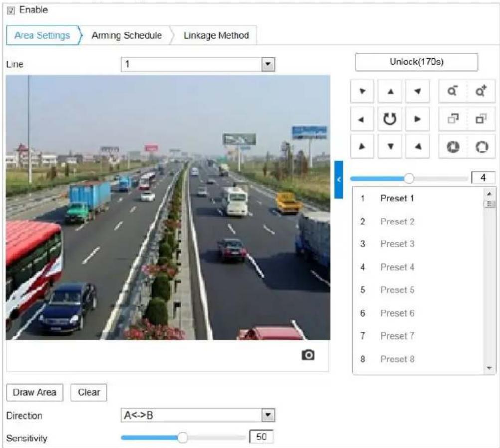
Task: Toggle the Enable checkbox
Action: 11,11
